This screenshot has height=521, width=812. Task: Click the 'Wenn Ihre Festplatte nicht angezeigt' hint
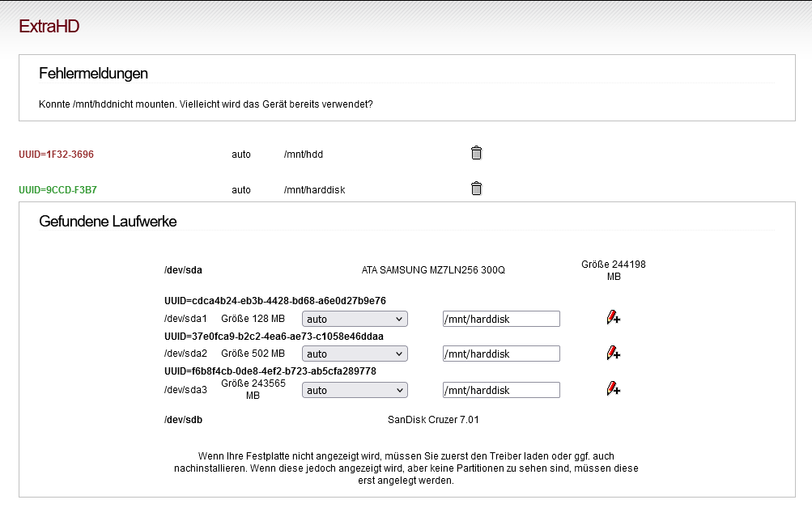[x=406, y=468]
